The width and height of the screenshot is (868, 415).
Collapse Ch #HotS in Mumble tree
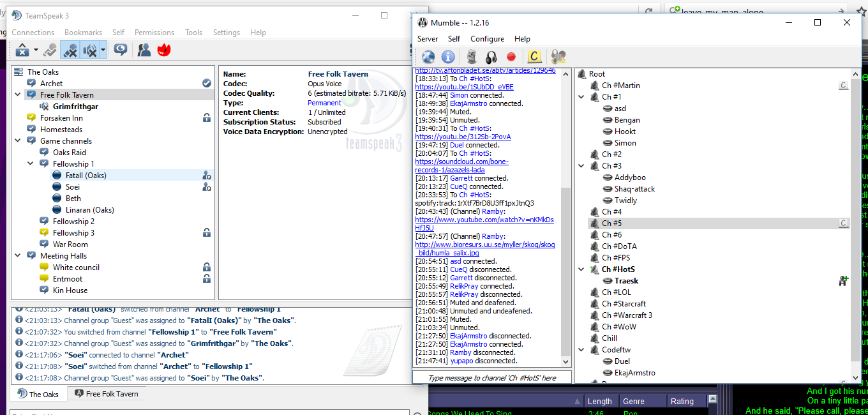[x=581, y=269]
